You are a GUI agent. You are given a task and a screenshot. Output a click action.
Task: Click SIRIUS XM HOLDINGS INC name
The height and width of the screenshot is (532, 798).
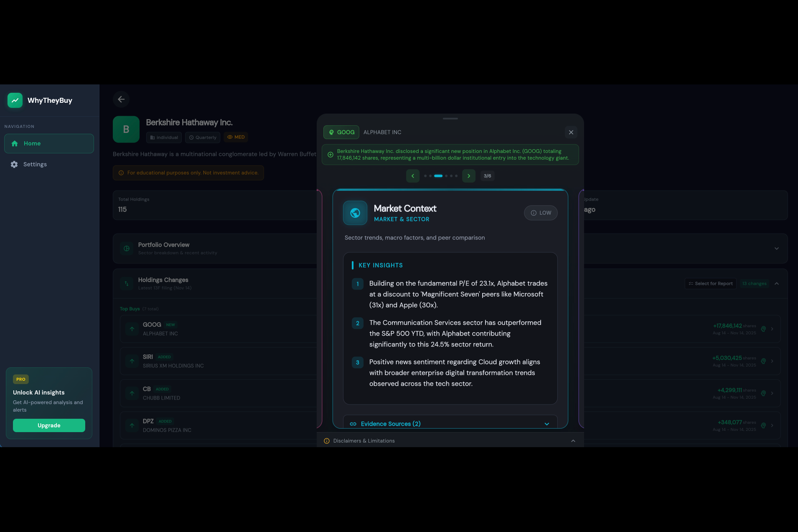[173, 366]
